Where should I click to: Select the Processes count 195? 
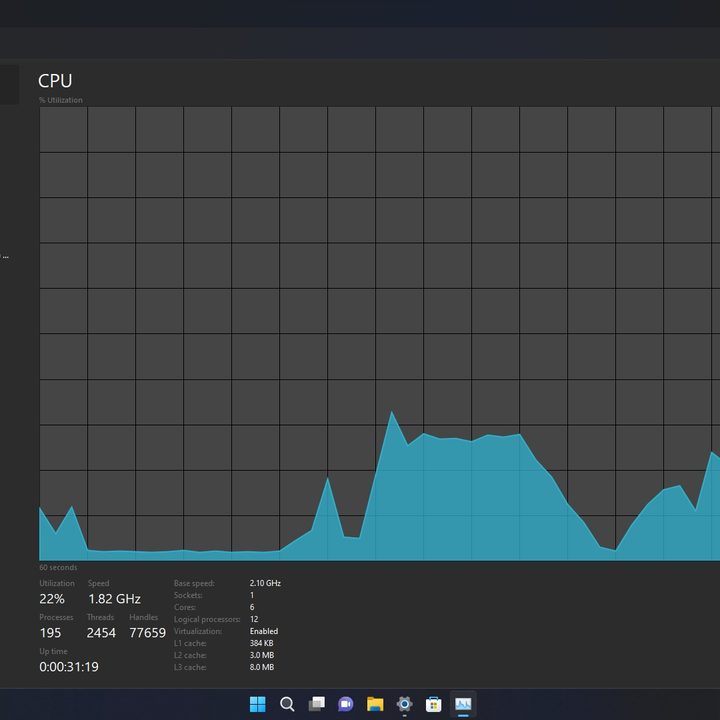coord(51,633)
